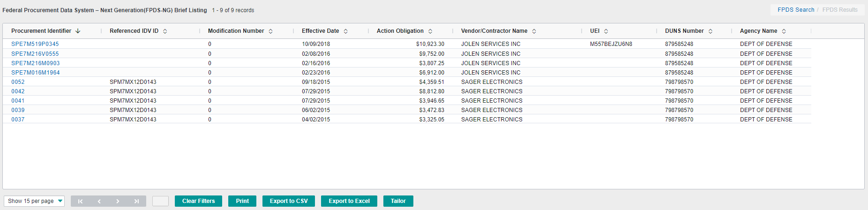Click the page number input box

pos(161,201)
